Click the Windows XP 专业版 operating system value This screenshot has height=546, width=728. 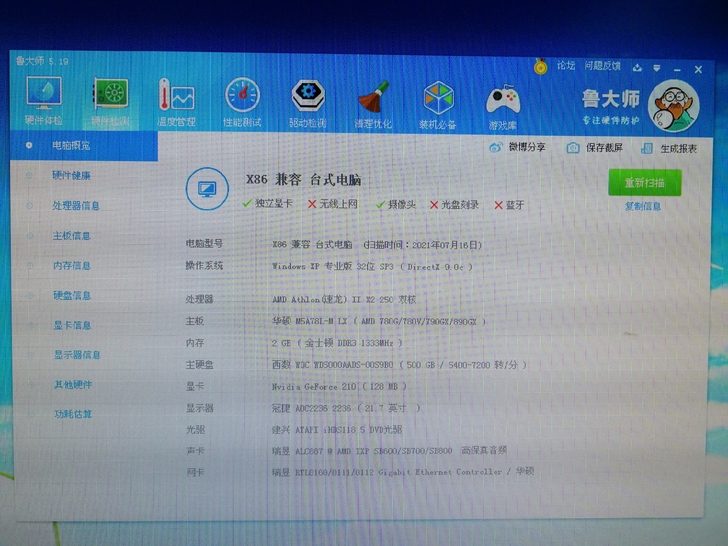pos(372,266)
